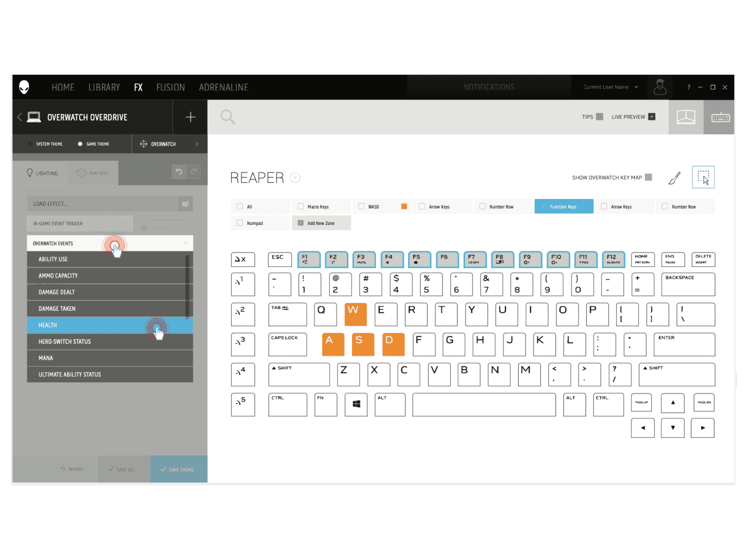Check the WASD key group checkbox
The height and width of the screenshot is (560, 747).
click(361, 206)
